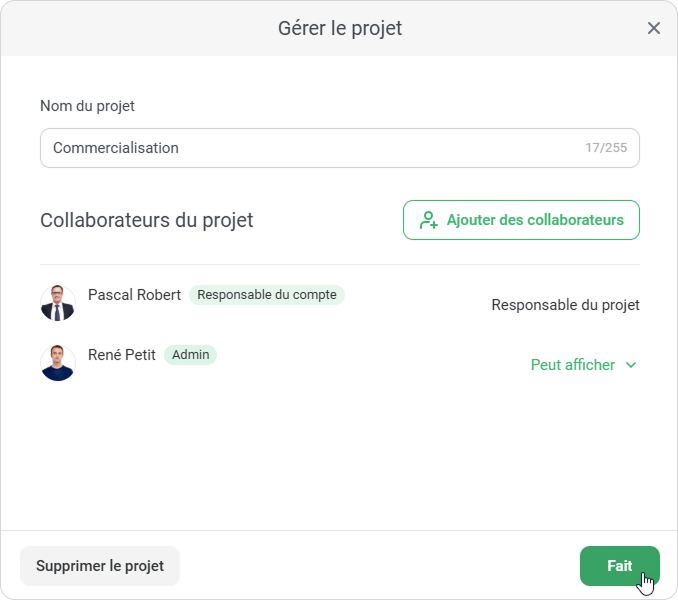Focus the Commercialisation project name field
This screenshot has height=600, width=678.
click(300, 148)
